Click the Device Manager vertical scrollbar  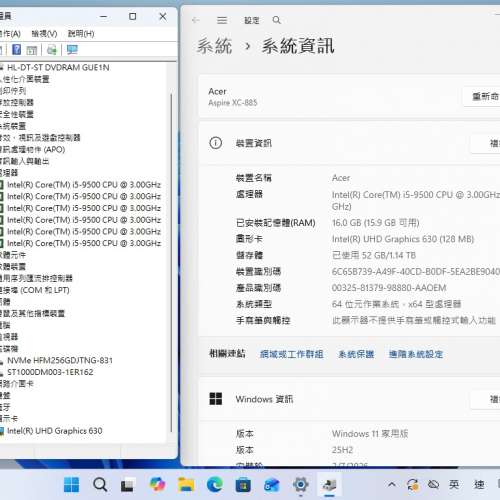[x=171, y=262]
